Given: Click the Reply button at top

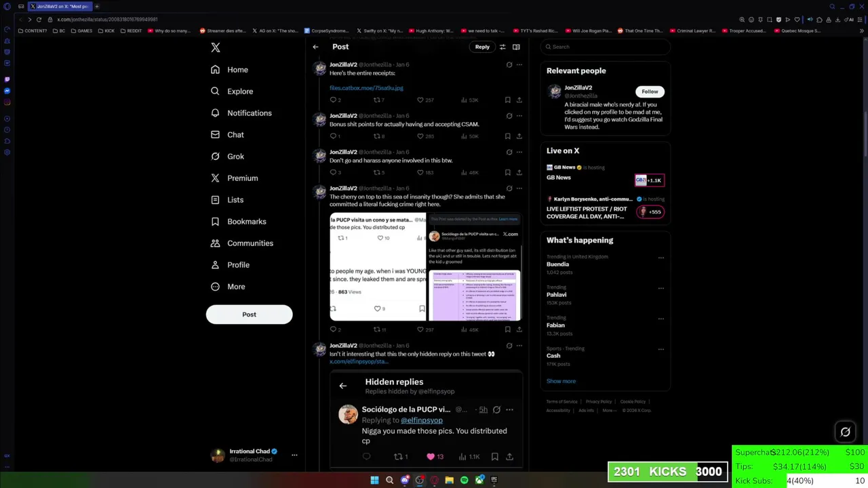Looking at the screenshot, I should click(482, 47).
